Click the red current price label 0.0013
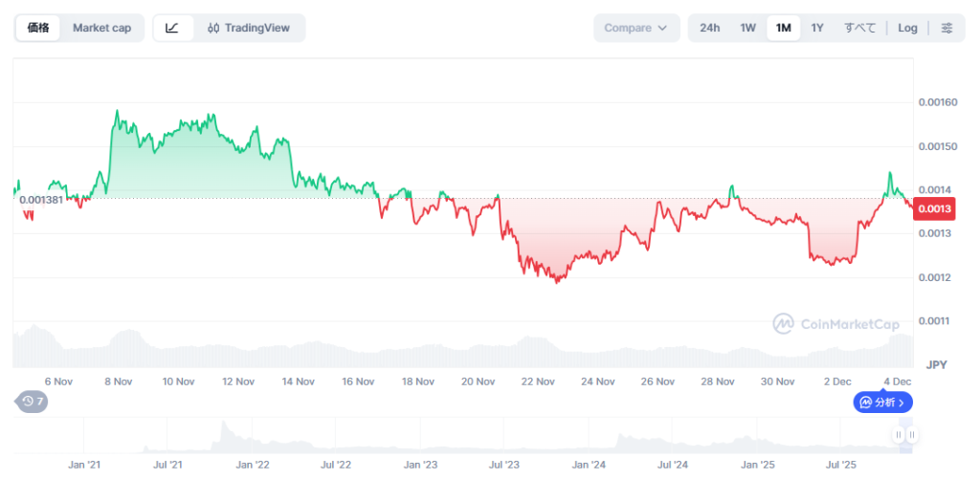This screenshot has height=479, width=980. (934, 209)
